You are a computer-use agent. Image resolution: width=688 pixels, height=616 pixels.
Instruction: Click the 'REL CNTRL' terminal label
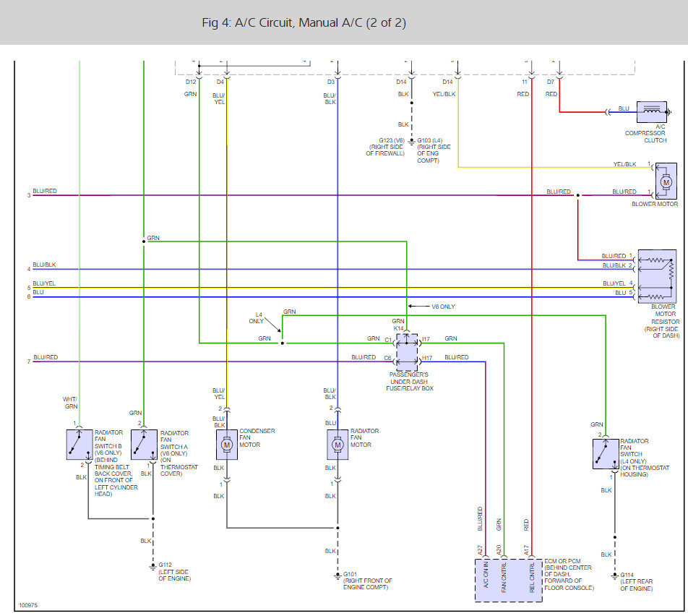point(532,578)
